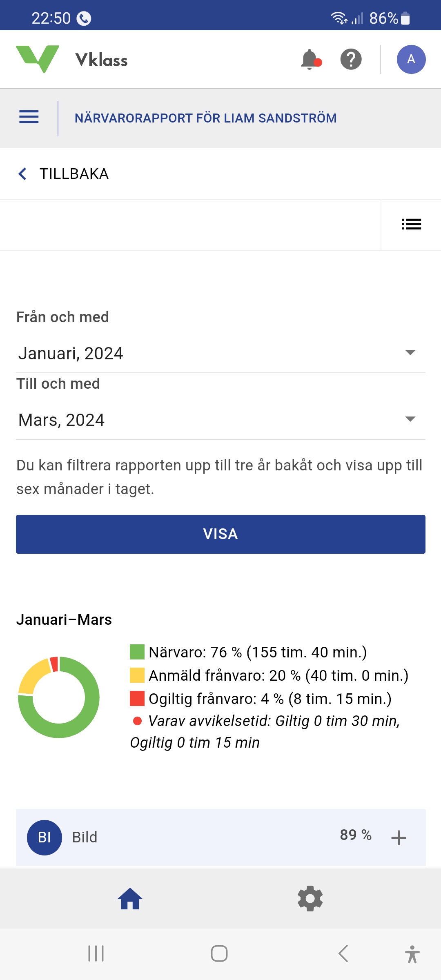Screen dimensions: 441x980
Task: Open the settings gear icon
Action: (310, 899)
